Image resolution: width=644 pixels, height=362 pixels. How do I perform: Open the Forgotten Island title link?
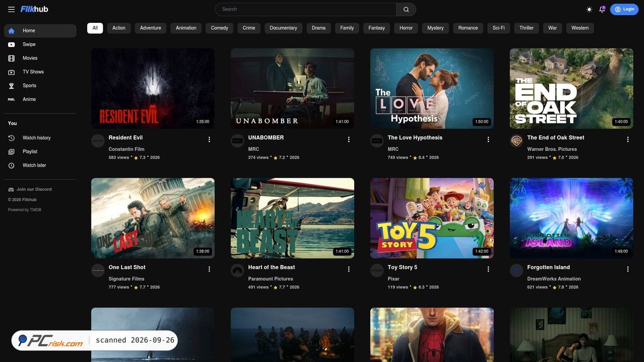click(x=549, y=267)
